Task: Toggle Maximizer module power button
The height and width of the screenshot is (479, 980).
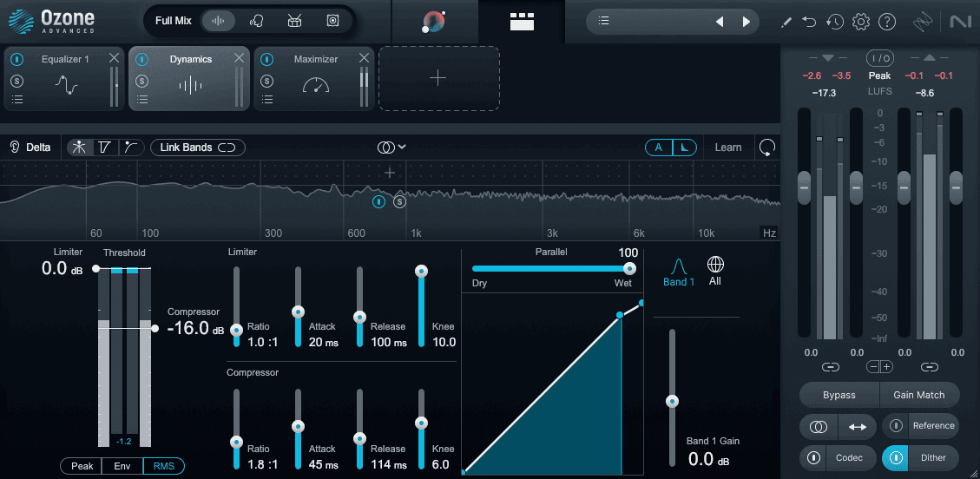Action: 267,59
